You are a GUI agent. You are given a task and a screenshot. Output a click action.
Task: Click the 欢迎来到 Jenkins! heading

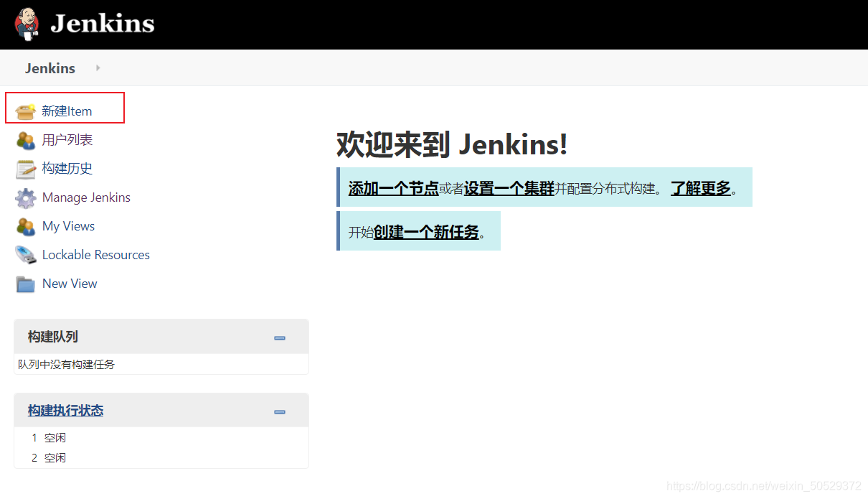coord(452,144)
